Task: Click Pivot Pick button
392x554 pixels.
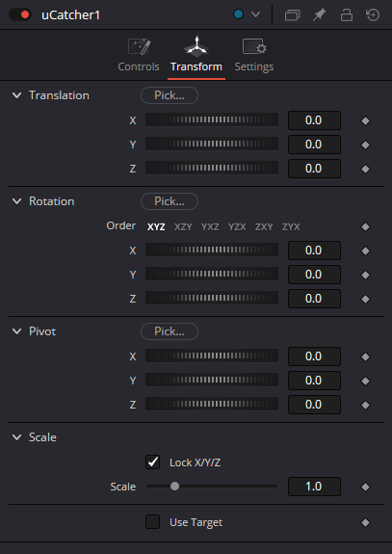Action: 170,331
